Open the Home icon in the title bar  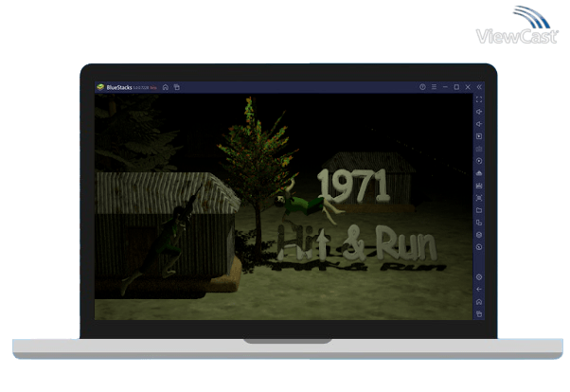tap(166, 87)
